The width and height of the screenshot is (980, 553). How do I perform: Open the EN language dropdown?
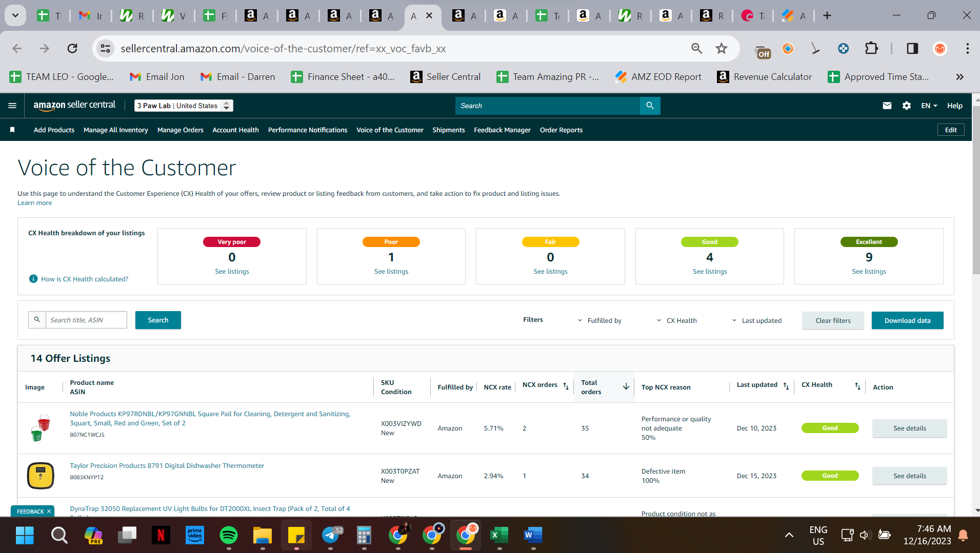pos(929,106)
